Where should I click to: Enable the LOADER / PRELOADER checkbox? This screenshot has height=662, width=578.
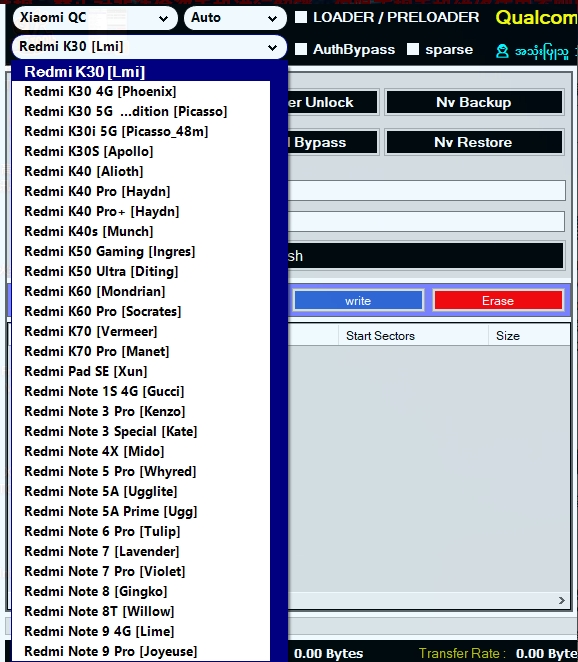(x=301, y=17)
